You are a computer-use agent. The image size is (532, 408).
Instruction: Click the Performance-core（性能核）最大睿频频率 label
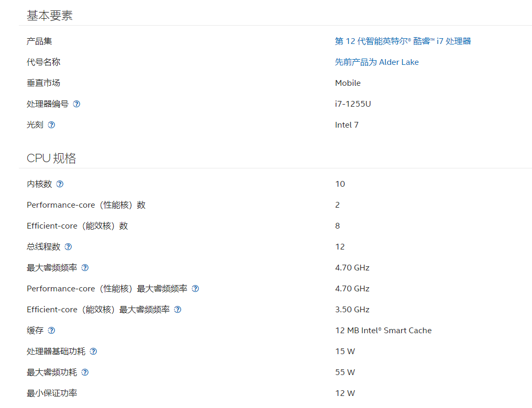(x=107, y=289)
